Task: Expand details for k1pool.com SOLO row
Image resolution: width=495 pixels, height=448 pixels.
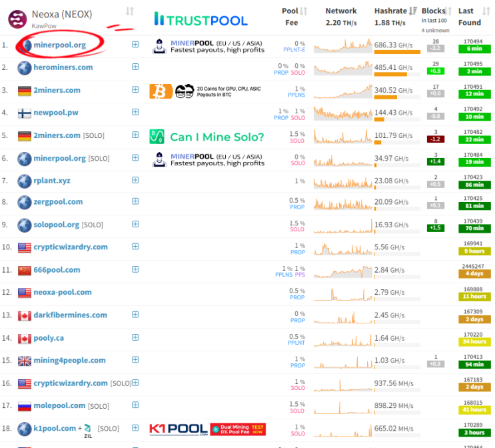Action: pyautogui.click(x=135, y=427)
